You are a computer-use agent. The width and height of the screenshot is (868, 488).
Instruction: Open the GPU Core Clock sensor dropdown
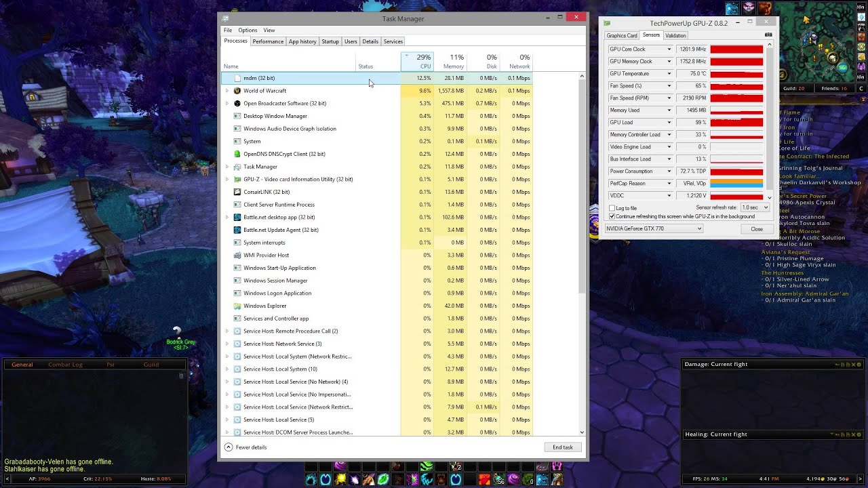(669, 49)
